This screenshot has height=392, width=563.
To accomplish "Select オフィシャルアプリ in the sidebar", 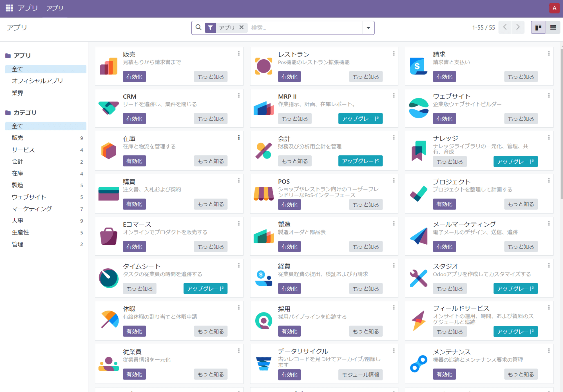I will point(37,81).
